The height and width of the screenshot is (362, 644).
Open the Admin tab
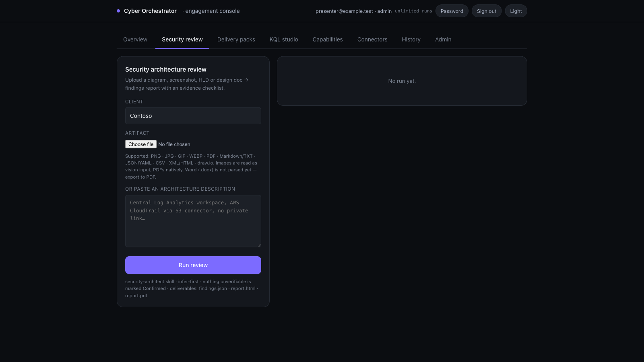click(x=443, y=39)
